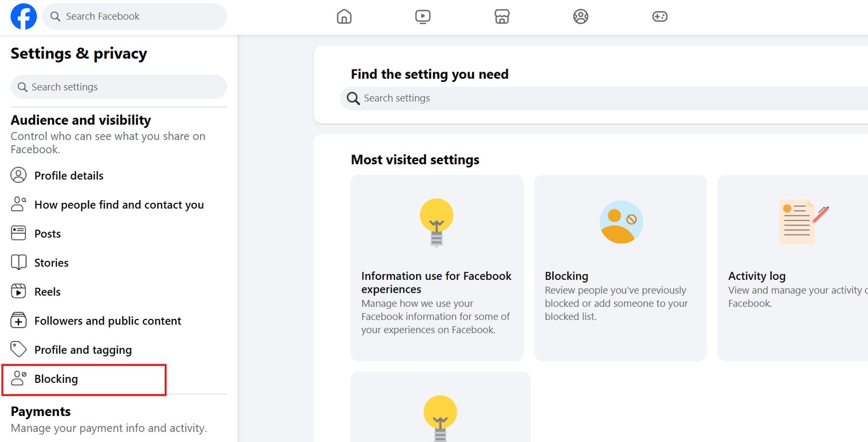
Task: Open Profile and tagging settings
Action: coord(82,350)
